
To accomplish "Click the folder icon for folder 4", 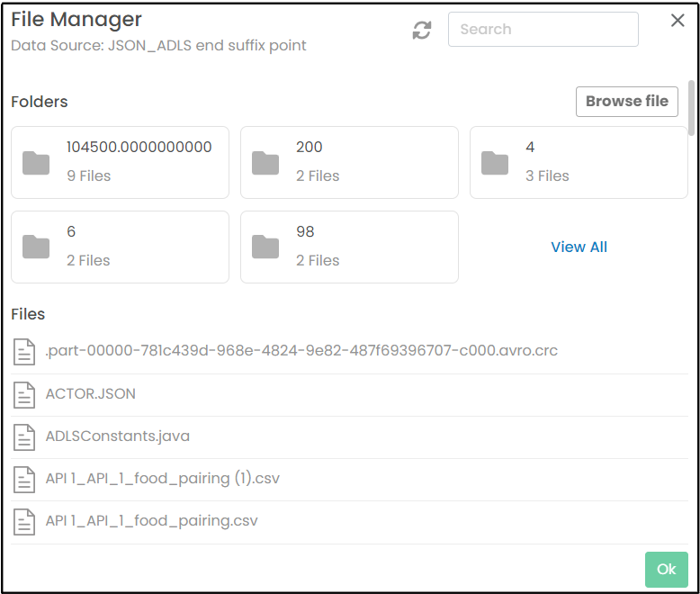I will pos(495,162).
